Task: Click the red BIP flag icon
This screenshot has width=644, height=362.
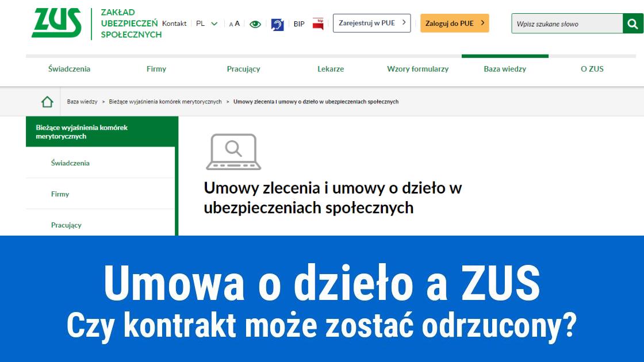Action: tap(318, 24)
